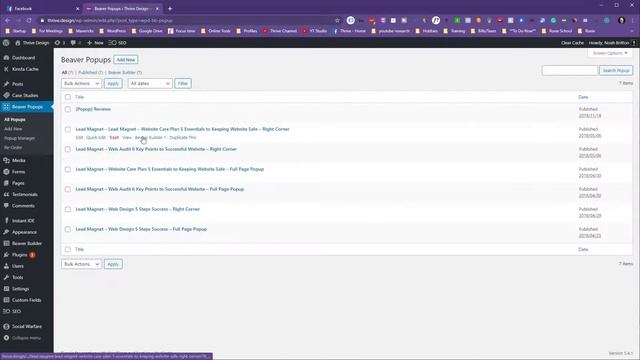Open Re-Order submenu item

pyautogui.click(x=13, y=147)
